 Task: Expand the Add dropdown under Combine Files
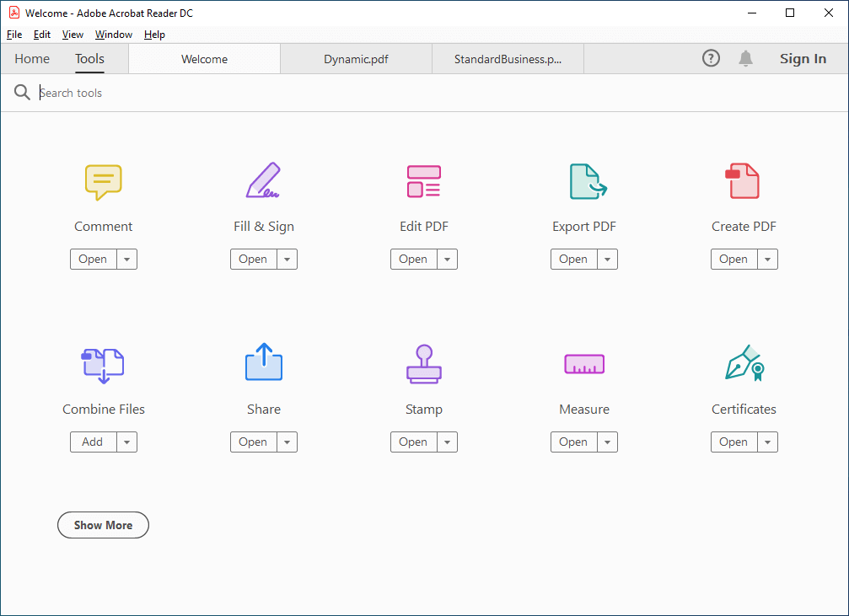[x=126, y=442]
